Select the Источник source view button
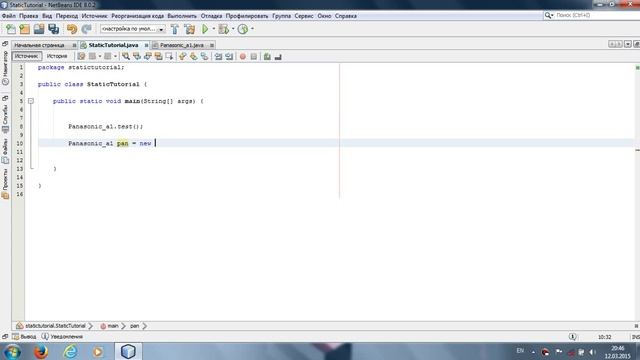 [27, 56]
